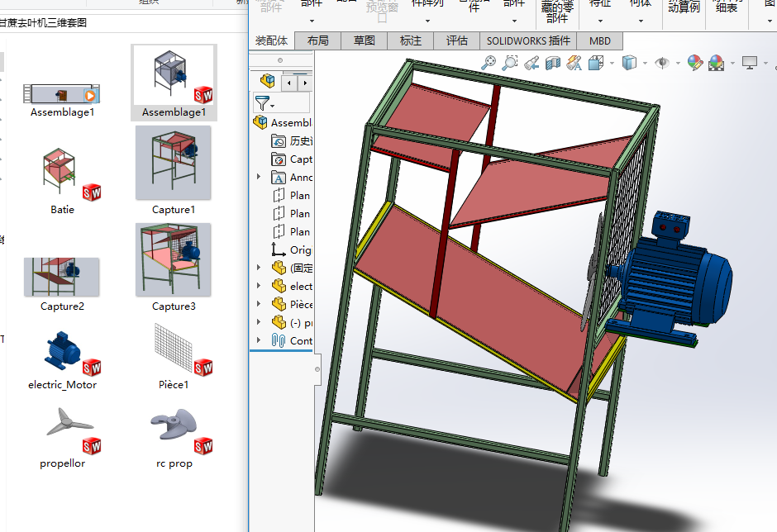The width and height of the screenshot is (777, 532).
Task: Toggle Hide/Show Items eye icon
Action: pyautogui.click(x=661, y=63)
